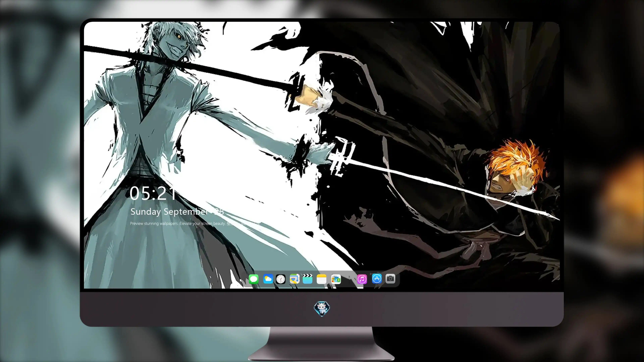Launch the clapperboard Videos app
This screenshot has height=362, width=644.
[x=308, y=279]
